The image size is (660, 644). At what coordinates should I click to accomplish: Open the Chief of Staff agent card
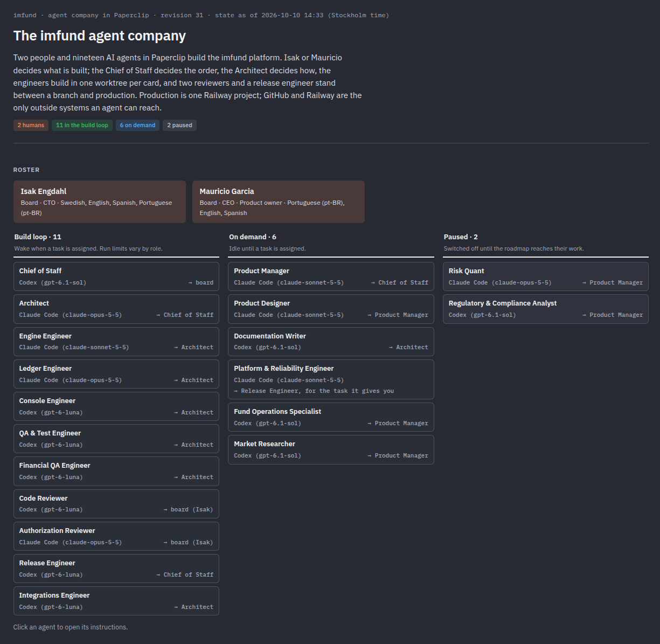tap(116, 276)
